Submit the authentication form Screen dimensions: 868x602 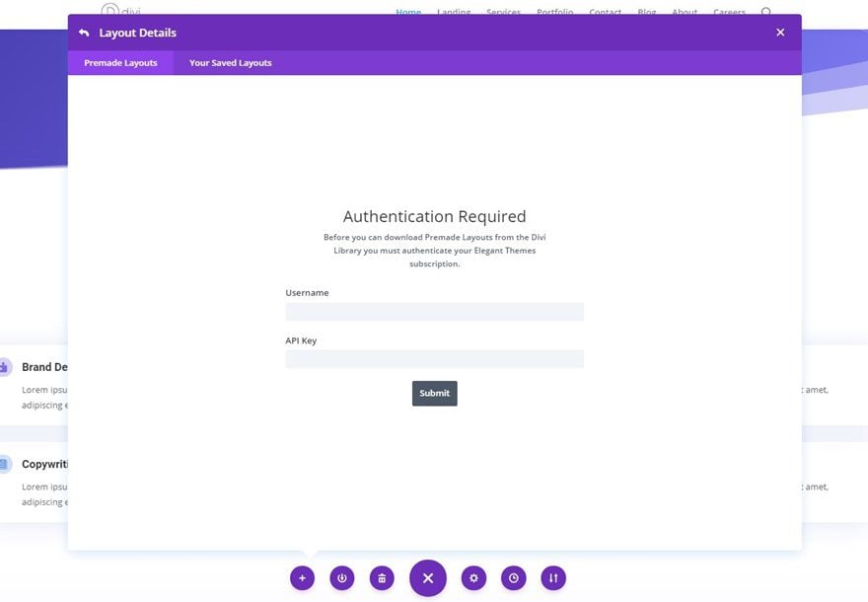[435, 393]
